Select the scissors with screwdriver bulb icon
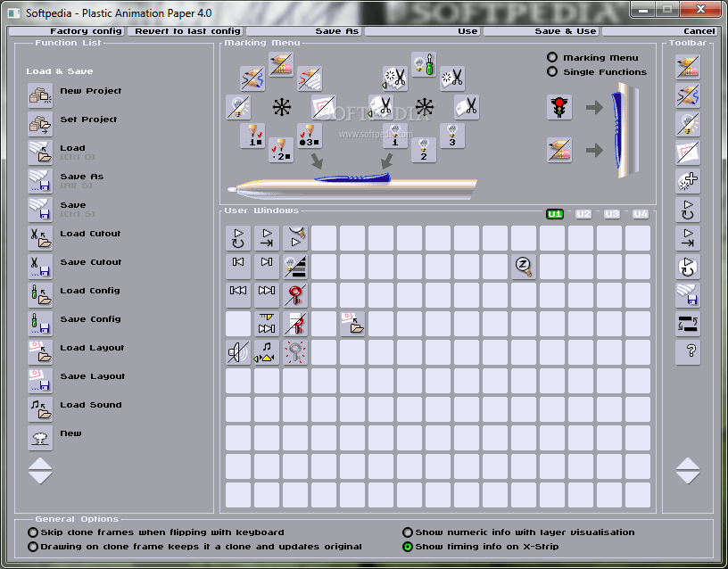The image size is (728, 569). pos(424,64)
